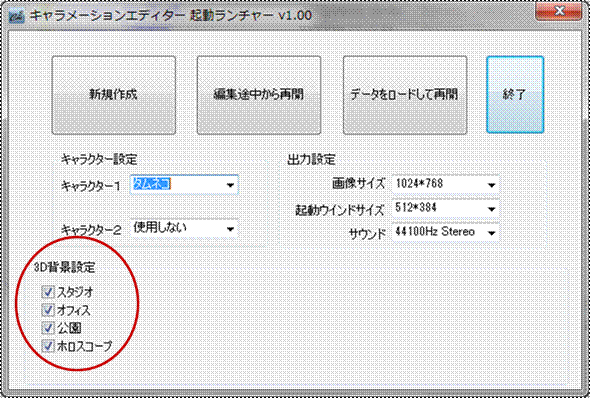Open the キャラクター1 dropdown
Viewport: 590px width, 398px height.
click(184, 184)
